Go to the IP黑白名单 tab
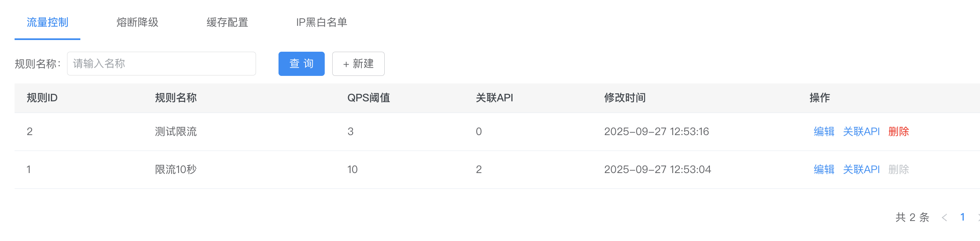This screenshot has width=980, height=241. coord(321,23)
